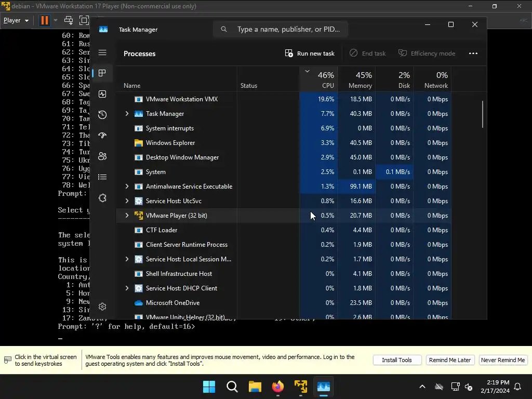Open File Explorer from taskbar
Viewport: 532px width, 399px height.
255,387
